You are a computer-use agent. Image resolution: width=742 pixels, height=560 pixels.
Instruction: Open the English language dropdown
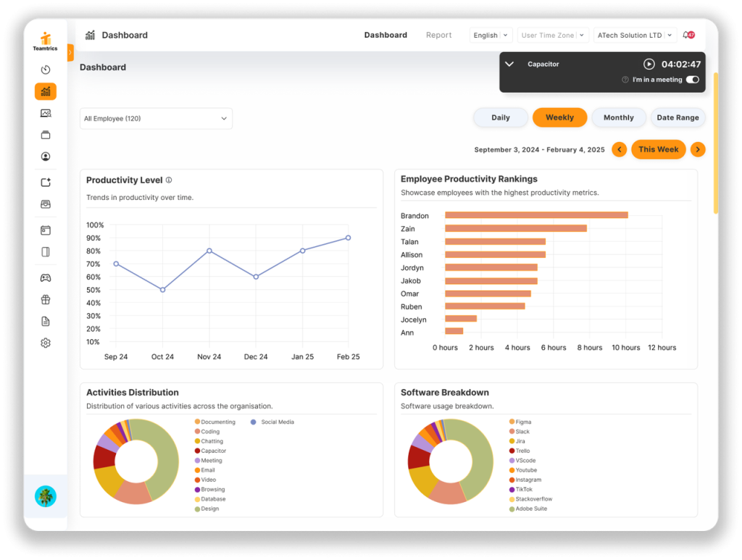coord(491,35)
